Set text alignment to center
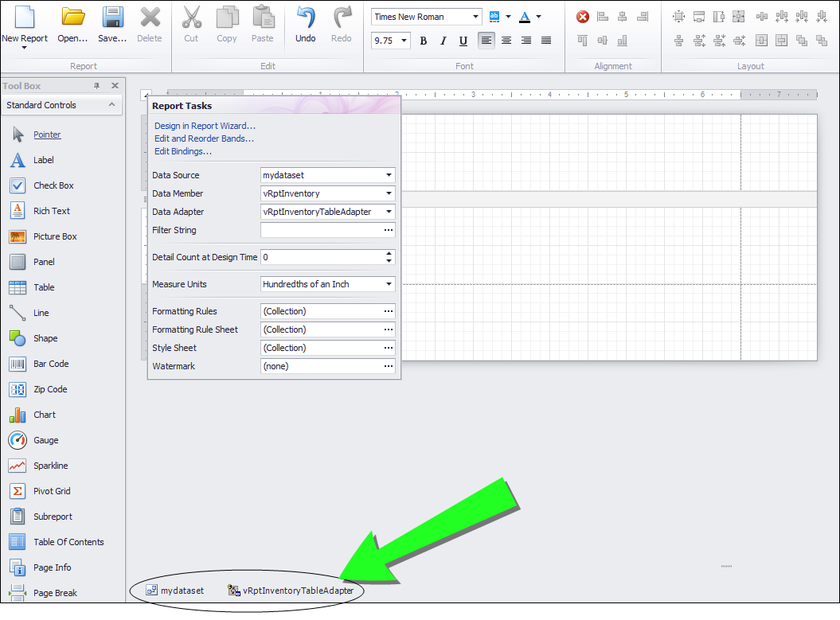Viewport: 840px width, 620px height. pos(506,41)
